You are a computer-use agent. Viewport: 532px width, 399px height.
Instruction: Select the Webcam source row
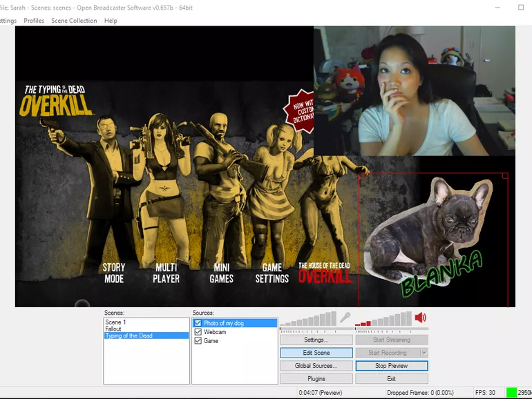[235, 332]
